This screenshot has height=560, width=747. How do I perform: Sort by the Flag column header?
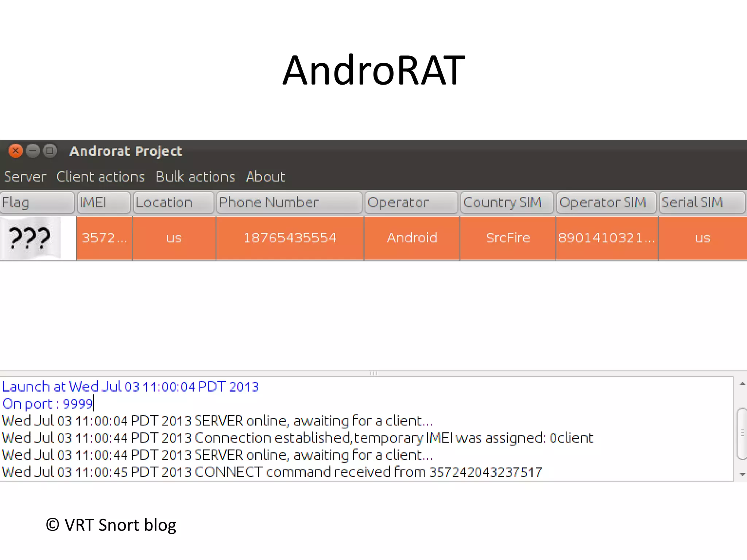coord(37,202)
